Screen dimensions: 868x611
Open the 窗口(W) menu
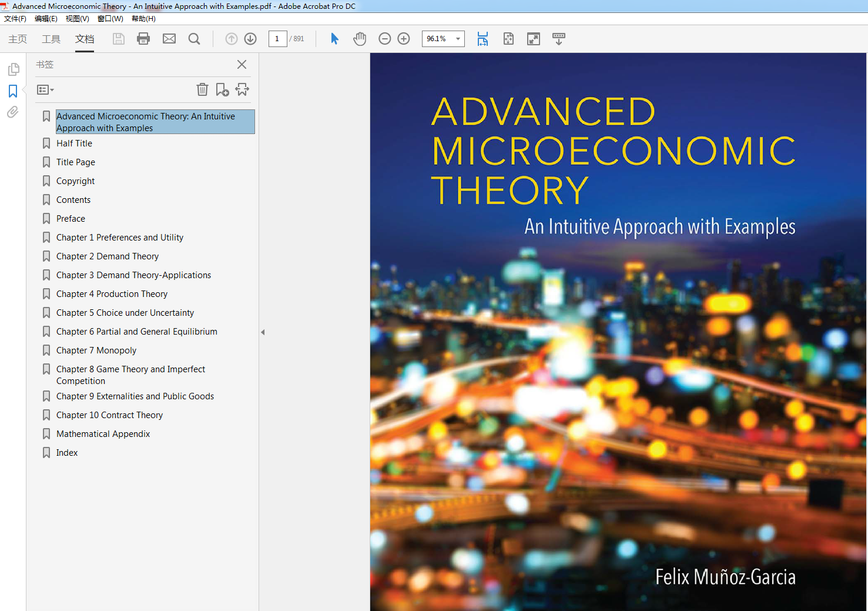coord(110,19)
